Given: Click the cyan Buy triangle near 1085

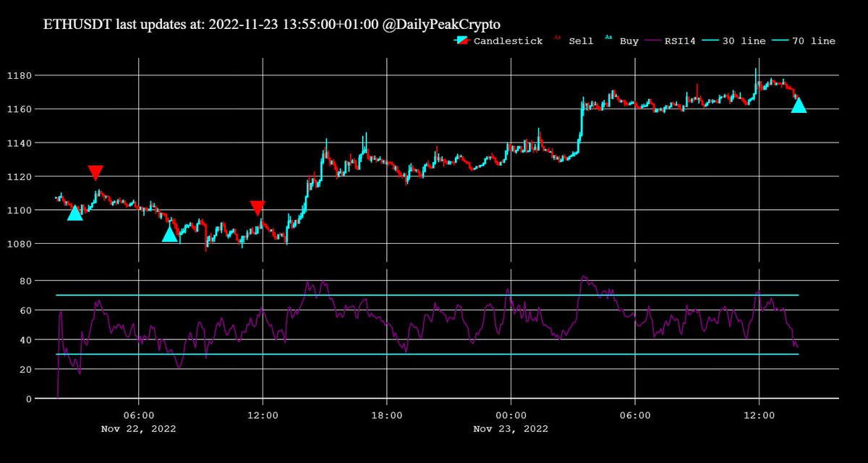Looking at the screenshot, I should tap(170, 234).
